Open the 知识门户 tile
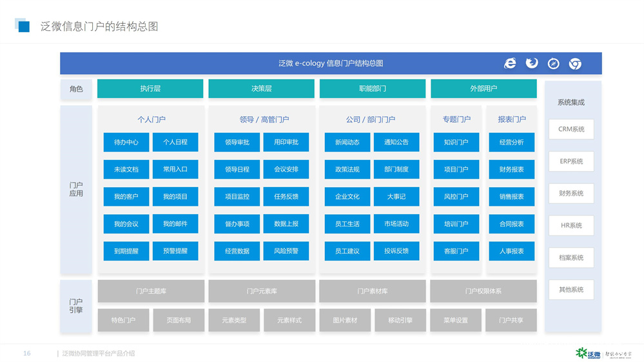The image size is (644, 362). pos(456,142)
